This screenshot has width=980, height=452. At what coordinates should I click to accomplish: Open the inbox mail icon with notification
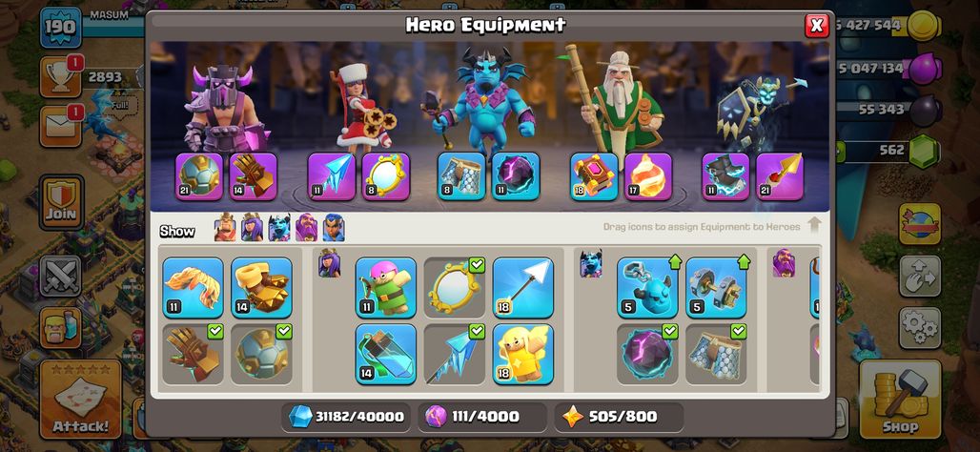[x=60, y=126]
